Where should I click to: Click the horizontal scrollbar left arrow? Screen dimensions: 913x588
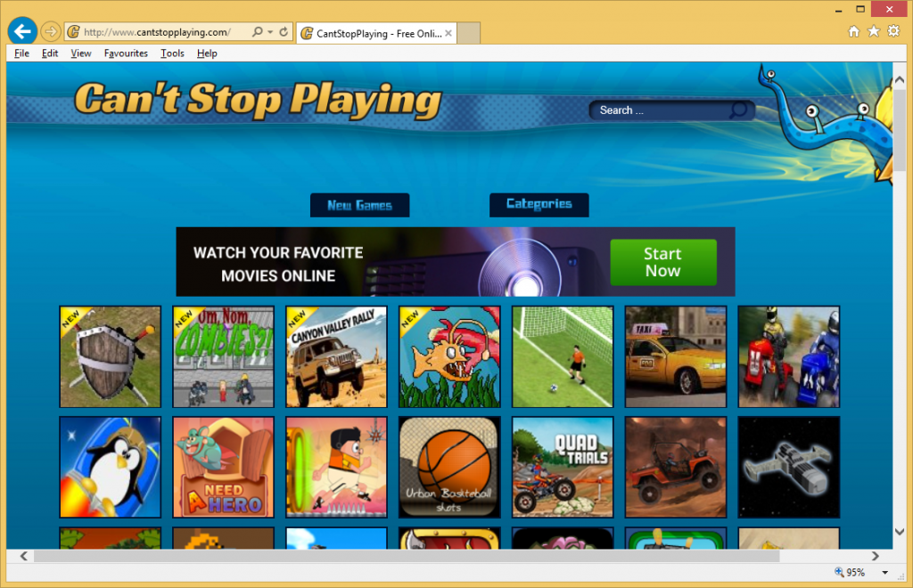click(x=24, y=556)
